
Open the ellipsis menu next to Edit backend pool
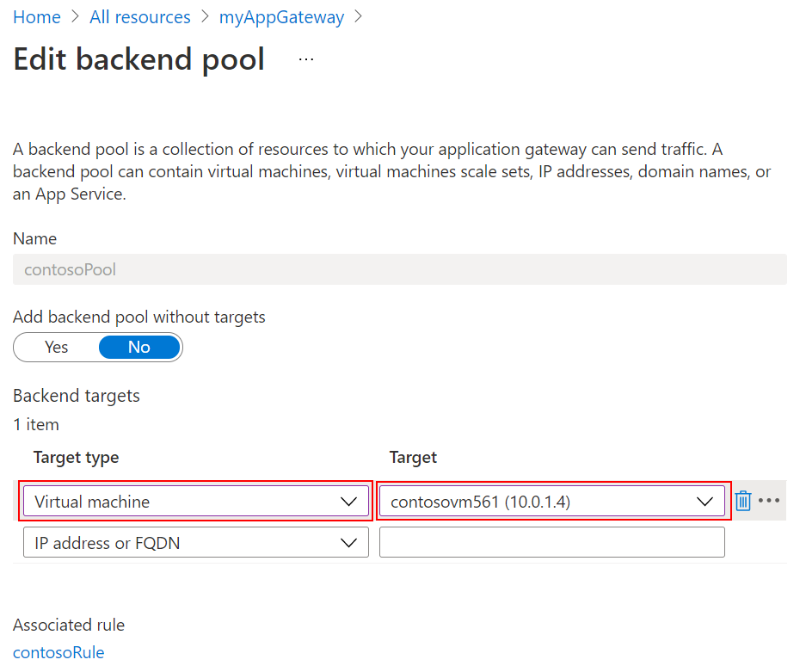(x=305, y=59)
